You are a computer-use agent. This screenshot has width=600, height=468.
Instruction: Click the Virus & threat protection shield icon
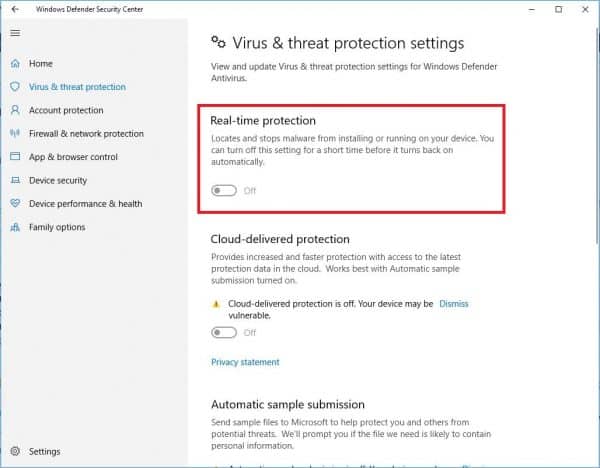(15, 87)
